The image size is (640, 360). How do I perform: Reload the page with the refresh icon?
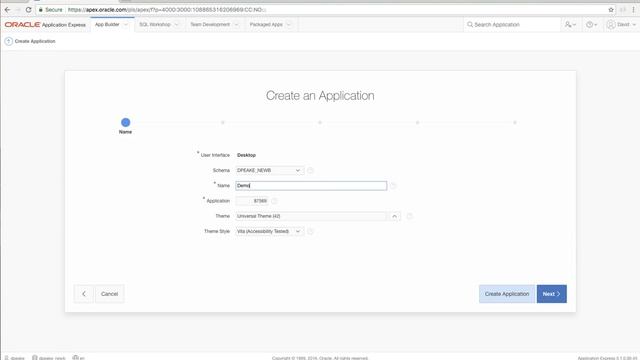[28, 9]
